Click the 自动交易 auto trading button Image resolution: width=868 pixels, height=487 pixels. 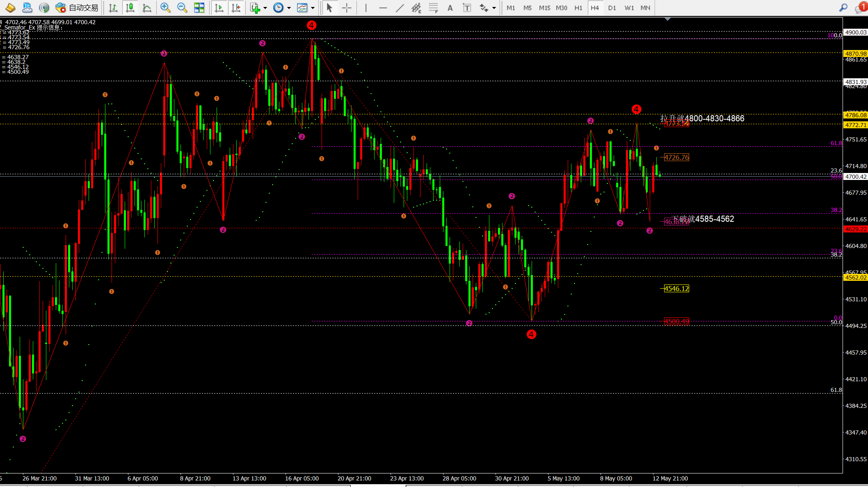(x=77, y=8)
